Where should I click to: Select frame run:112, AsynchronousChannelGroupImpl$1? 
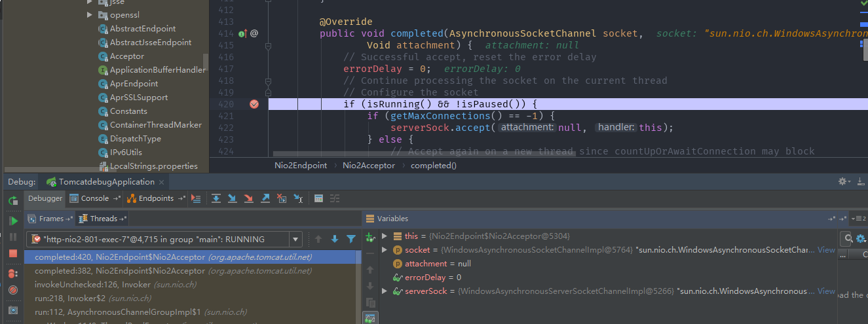click(x=193, y=312)
